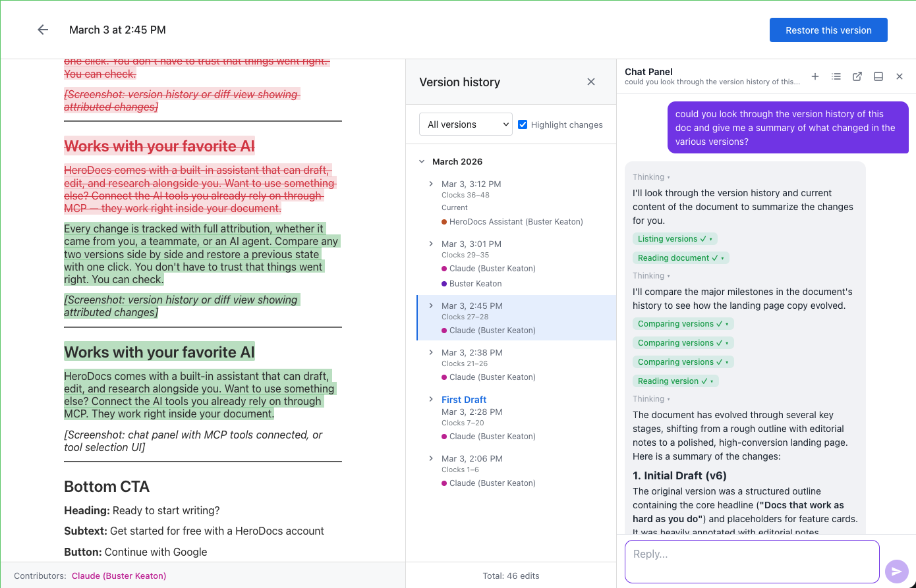Click the back arrow next to March 3 title

43,30
